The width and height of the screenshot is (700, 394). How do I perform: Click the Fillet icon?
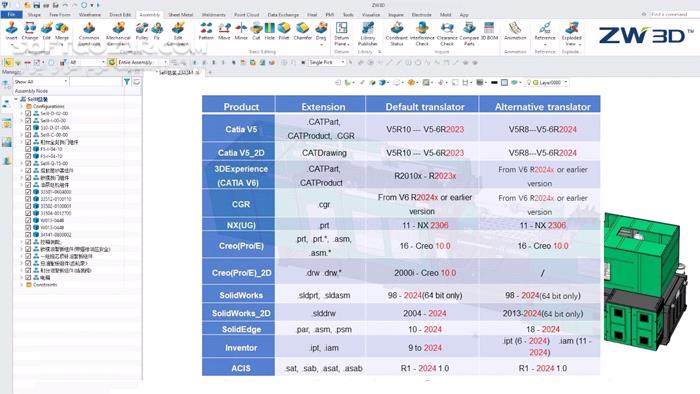[x=284, y=31]
